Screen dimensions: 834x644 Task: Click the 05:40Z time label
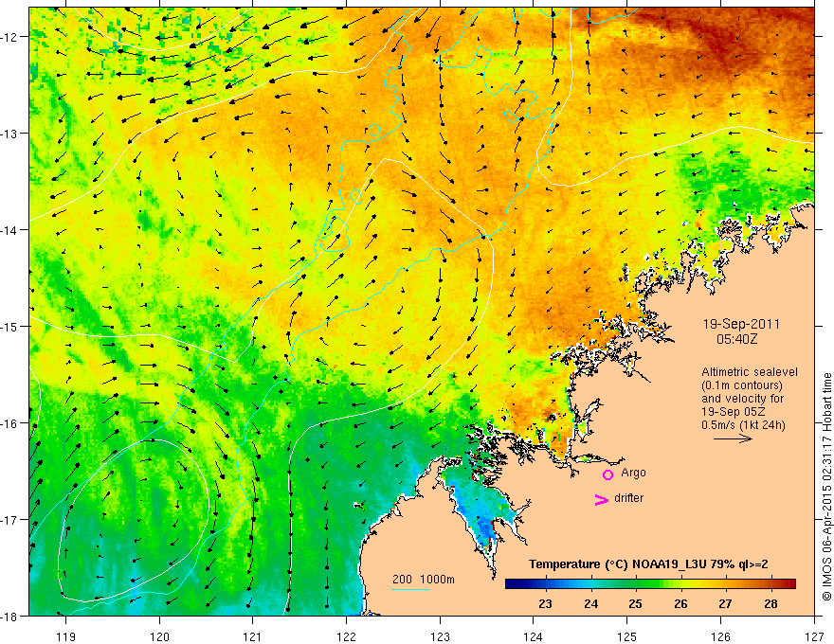[736, 339]
